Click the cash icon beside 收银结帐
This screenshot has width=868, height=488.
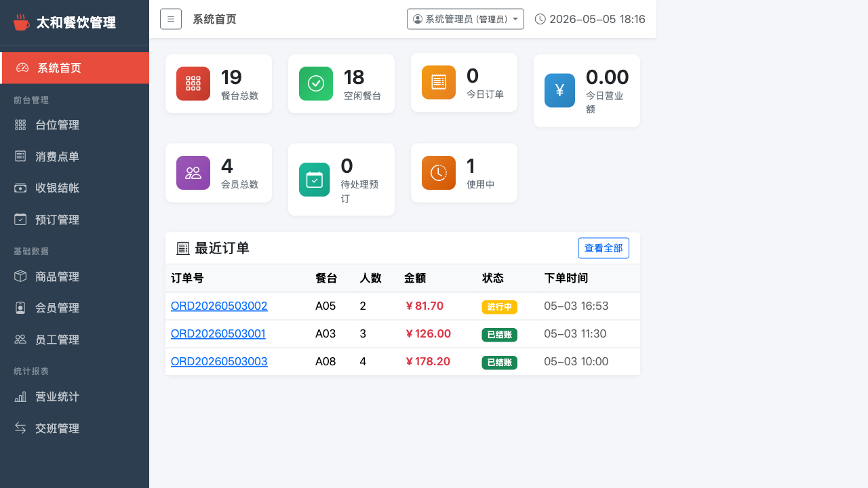pyautogui.click(x=20, y=188)
